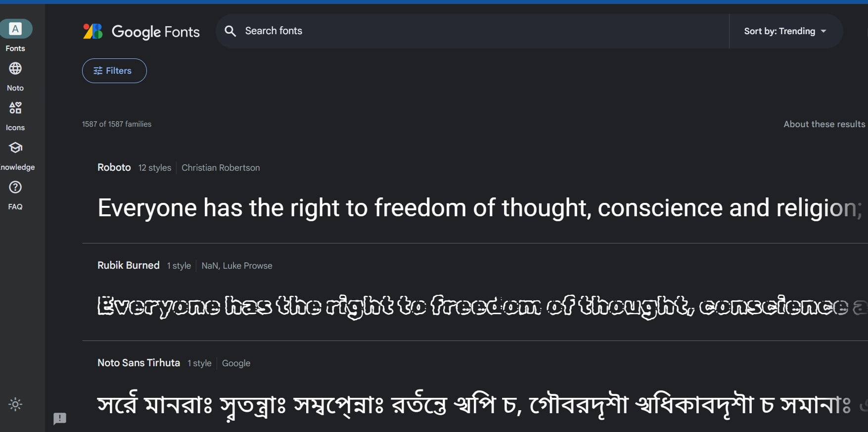Expand the sort dropdown arrow

coord(823,31)
